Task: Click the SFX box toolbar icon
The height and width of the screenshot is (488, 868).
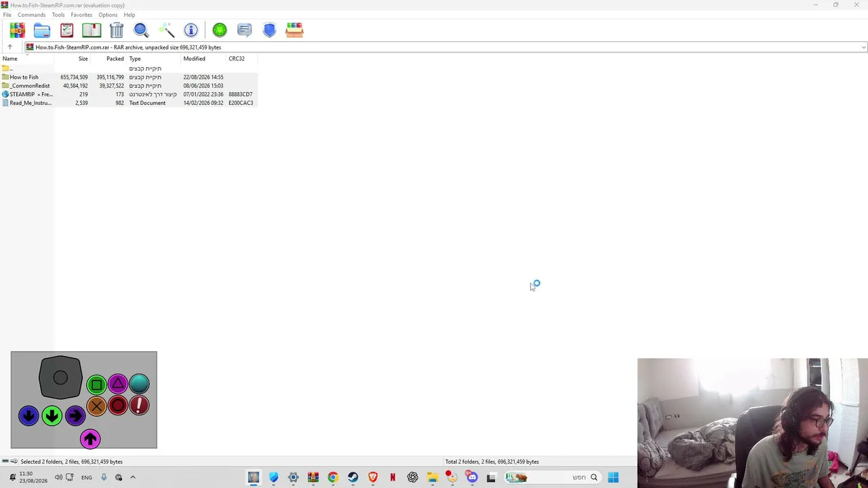Action: [294, 30]
